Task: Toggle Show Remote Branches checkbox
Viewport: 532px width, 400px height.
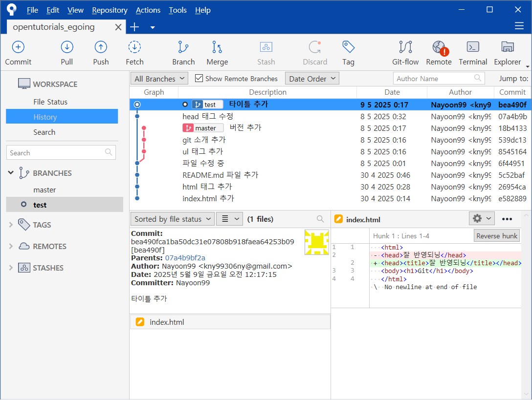Action: coord(199,78)
